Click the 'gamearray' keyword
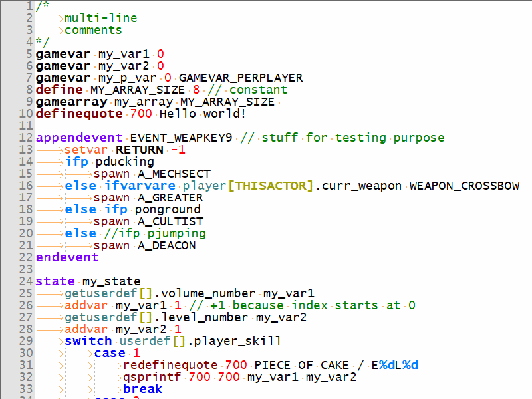This screenshot has width=532, height=399. 72,102
